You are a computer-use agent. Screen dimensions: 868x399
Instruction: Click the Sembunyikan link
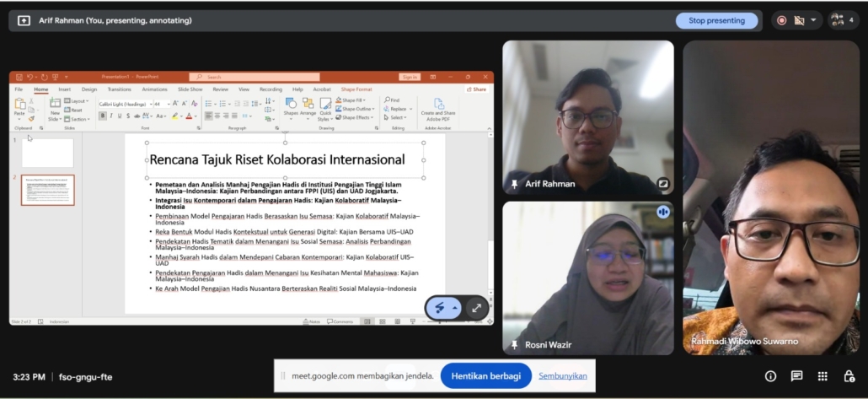click(563, 375)
